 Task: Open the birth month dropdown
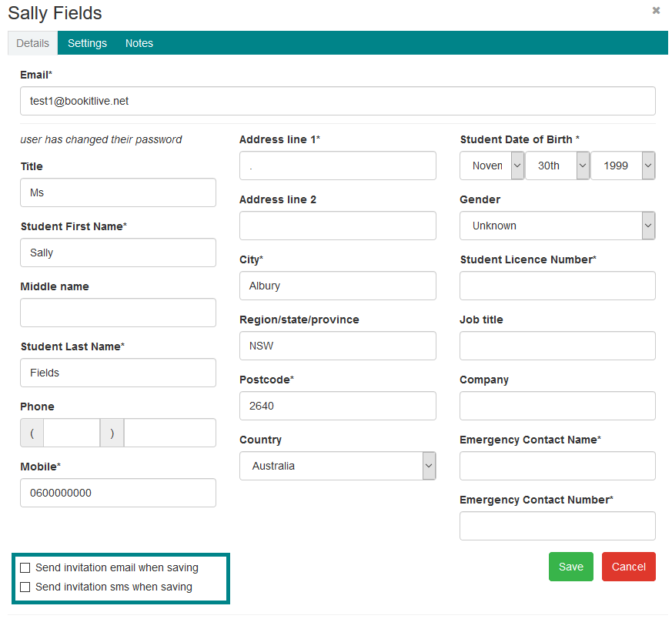[492, 166]
